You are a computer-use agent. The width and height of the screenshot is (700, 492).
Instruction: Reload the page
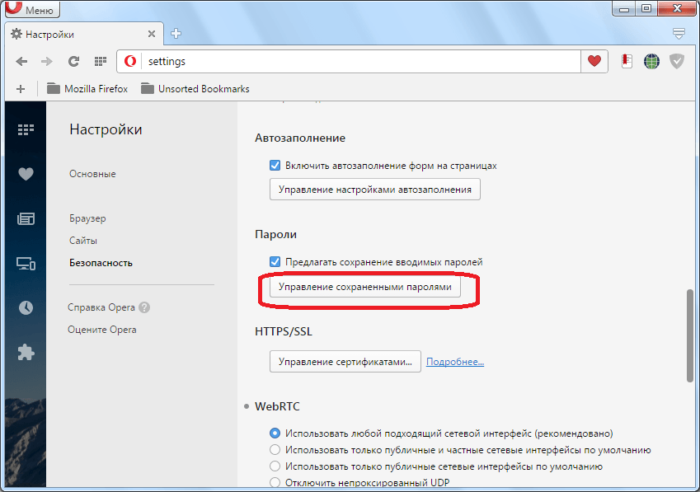[x=74, y=61]
